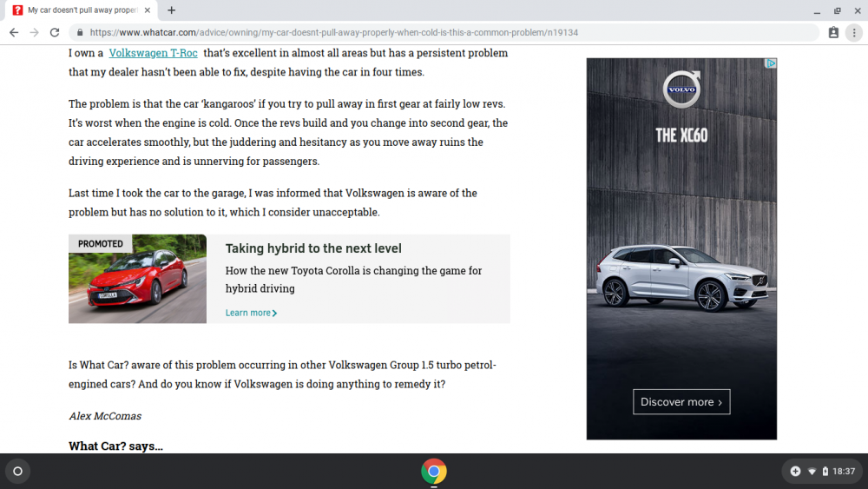Check battery icon in system tray
Image resolution: width=868 pixels, height=489 pixels.
tap(825, 472)
